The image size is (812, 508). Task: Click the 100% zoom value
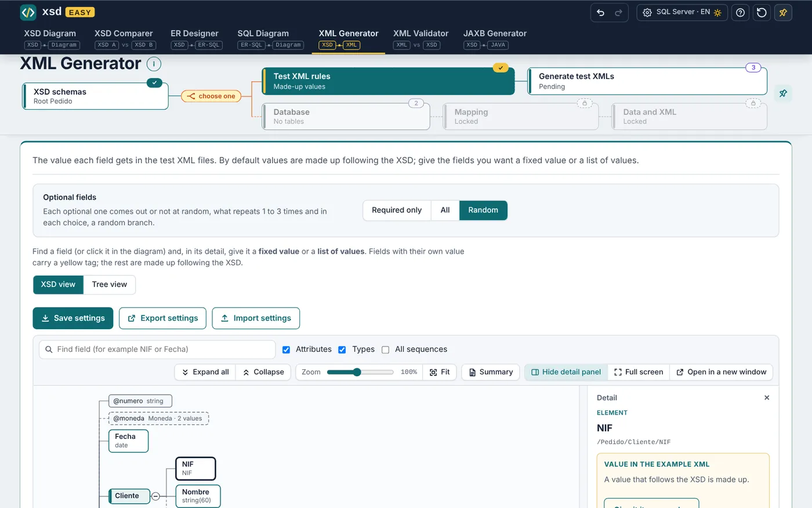click(409, 372)
